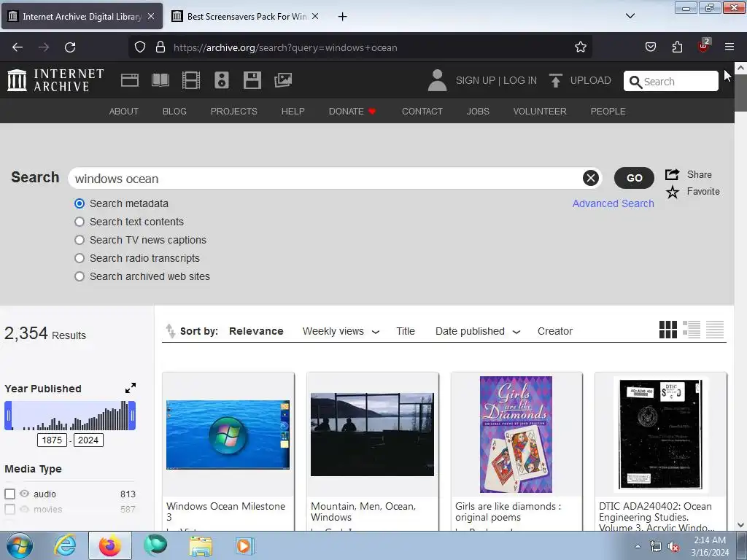Open Firefox extensions puzzle icon
The image size is (747, 560).
coord(677,47)
